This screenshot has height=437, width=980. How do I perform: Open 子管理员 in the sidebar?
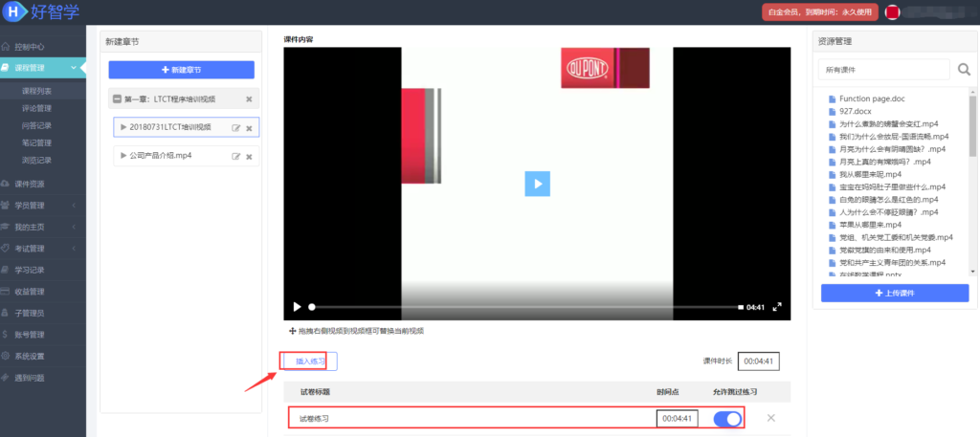[30, 313]
